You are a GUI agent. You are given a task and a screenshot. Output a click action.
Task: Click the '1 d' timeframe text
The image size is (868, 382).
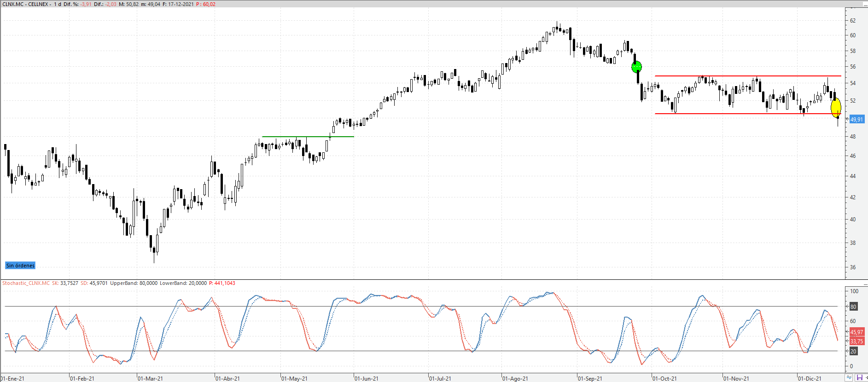click(x=58, y=4)
